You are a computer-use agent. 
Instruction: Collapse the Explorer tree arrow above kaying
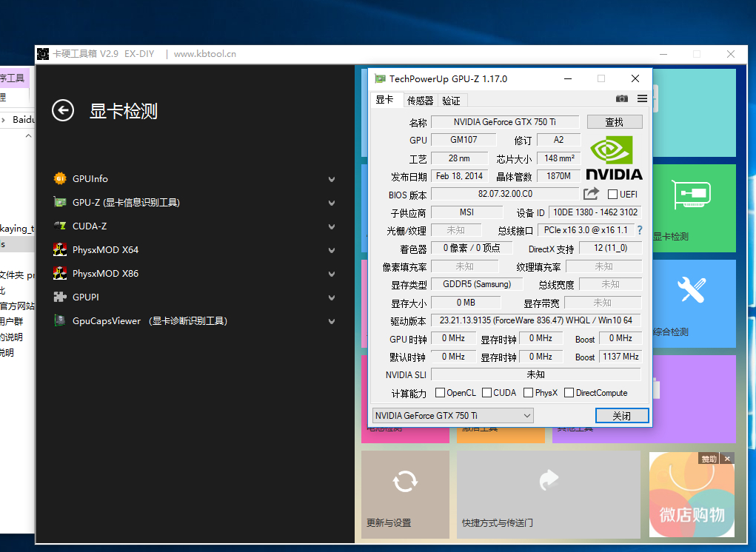[28, 136]
